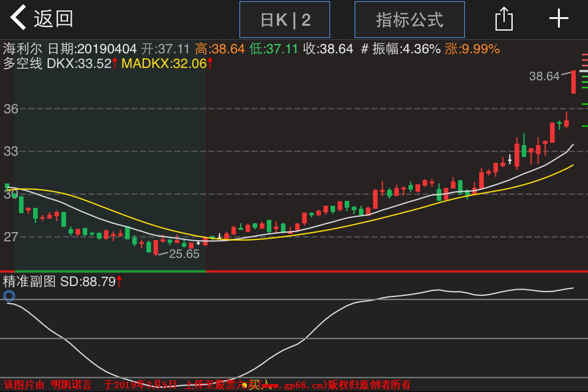Select the 海利尔 stock name text

coord(23,49)
